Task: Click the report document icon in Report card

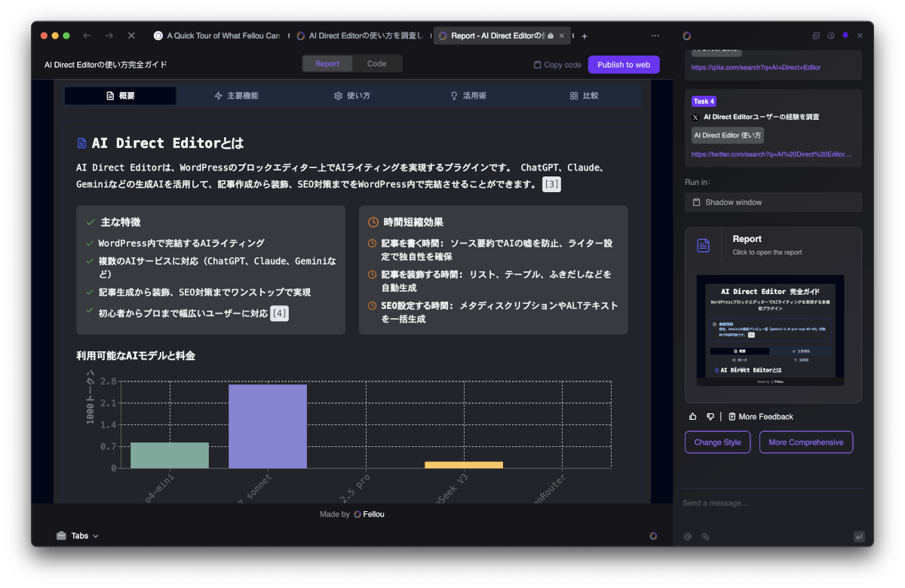Action: [703, 245]
